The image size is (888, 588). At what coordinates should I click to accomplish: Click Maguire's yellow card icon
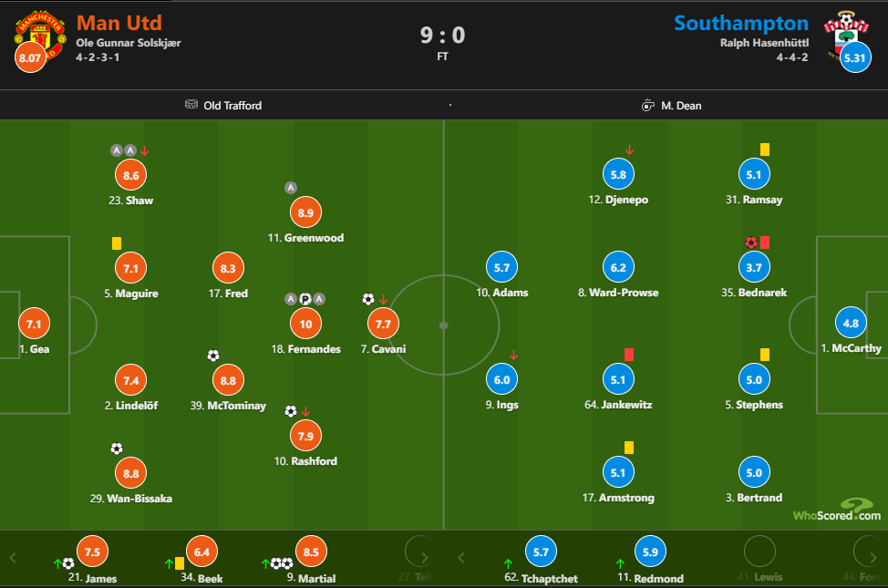117,243
